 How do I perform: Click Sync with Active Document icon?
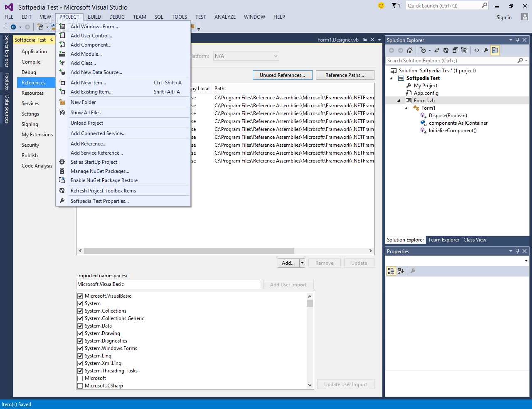pyautogui.click(x=437, y=50)
